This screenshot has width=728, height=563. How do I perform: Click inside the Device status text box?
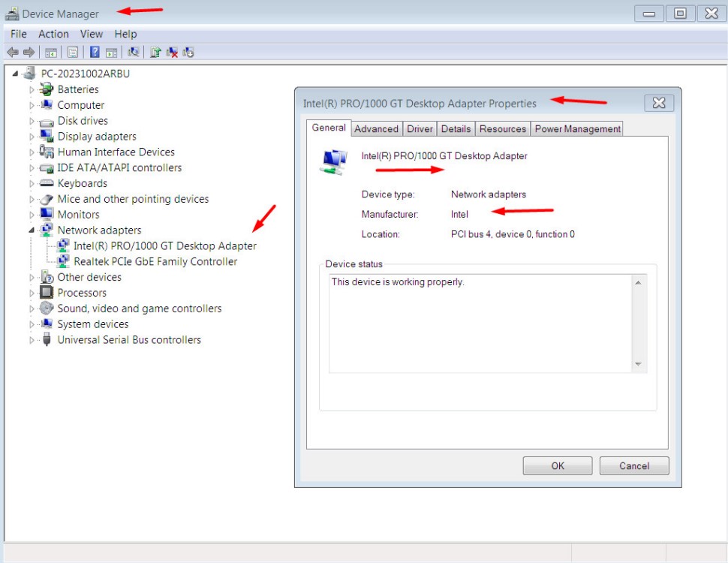pyautogui.click(x=480, y=324)
